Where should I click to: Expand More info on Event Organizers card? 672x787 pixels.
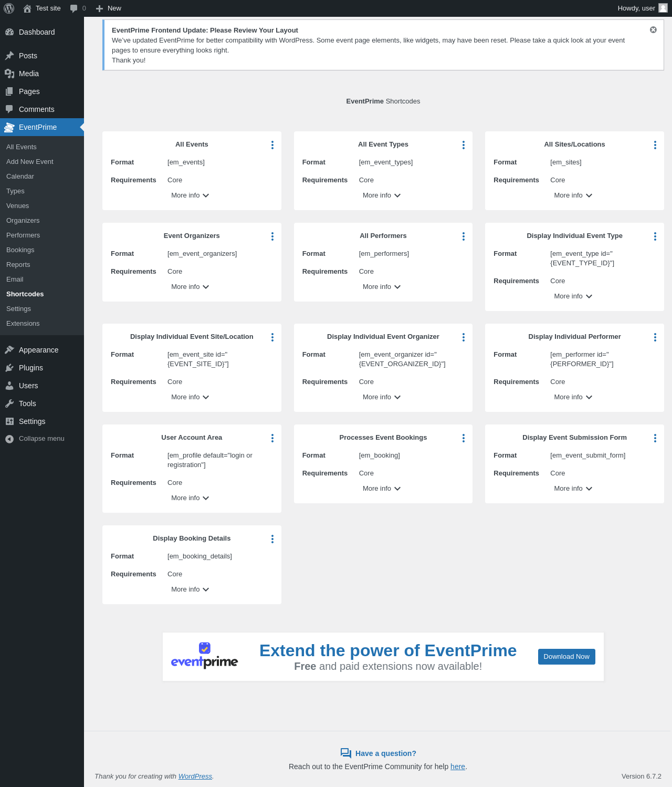(190, 287)
